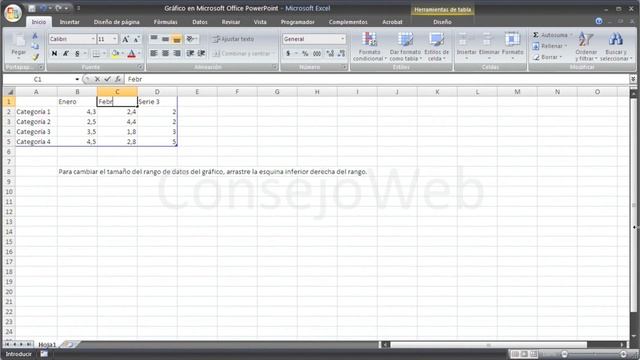
Task: Cancel the entry with the X icon
Action: tap(97, 79)
